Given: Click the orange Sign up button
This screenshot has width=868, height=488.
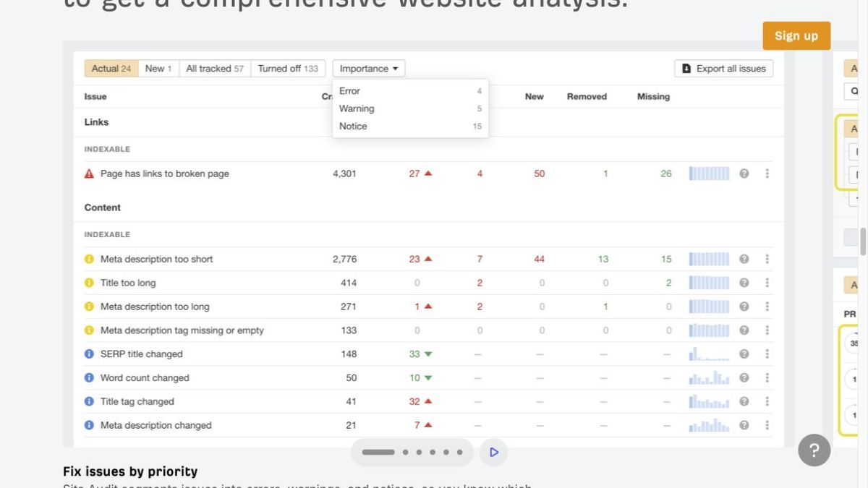Looking at the screenshot, I should pyautogui.click(x=796, y=36).
